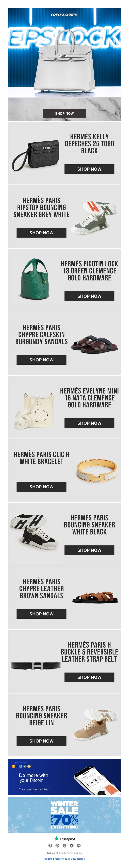
Task: Open the Facebook social icon
Action: (50, 845)
